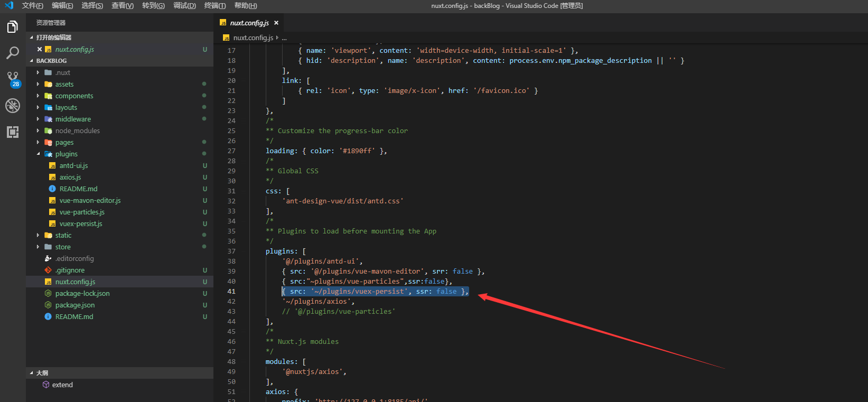
Task: Collapse the plugins folder
Action: pyautogui.click(x=38, y=154)
